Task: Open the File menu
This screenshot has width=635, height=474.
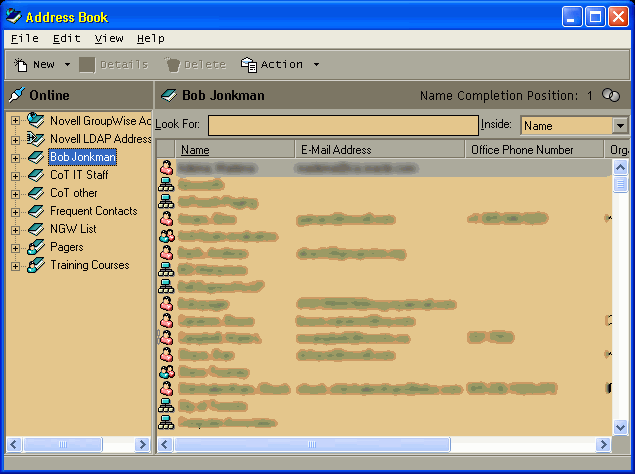Action: [x=24, y=38]
